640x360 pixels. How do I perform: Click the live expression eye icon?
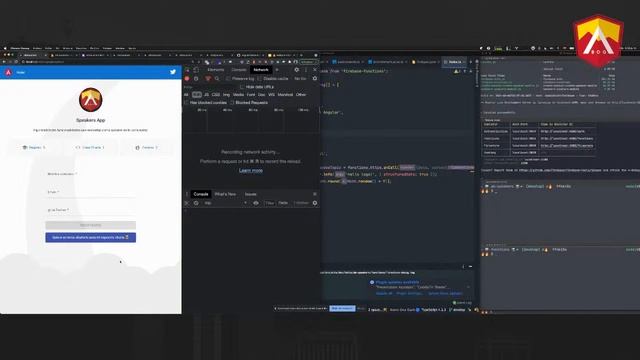tap(256, 203)
